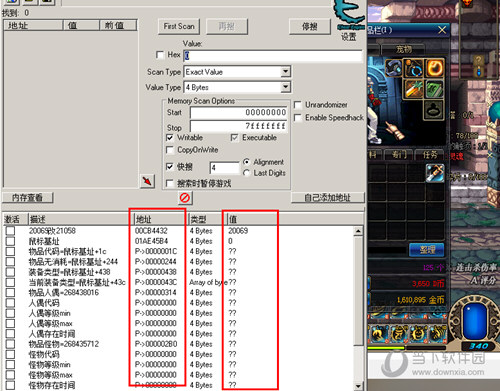Viewport: 500px width, 391px height.
Task: Close the game inventory window
Action: 442,30
